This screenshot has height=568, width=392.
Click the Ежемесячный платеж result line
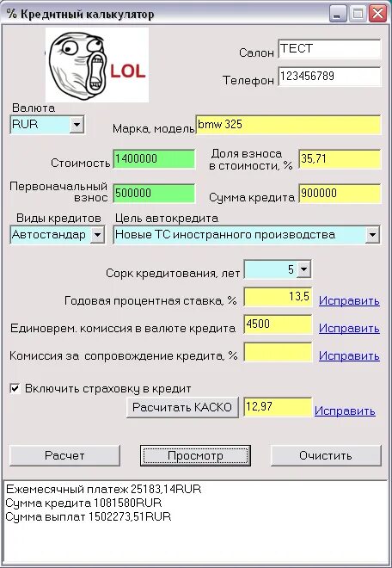[103, 490]
